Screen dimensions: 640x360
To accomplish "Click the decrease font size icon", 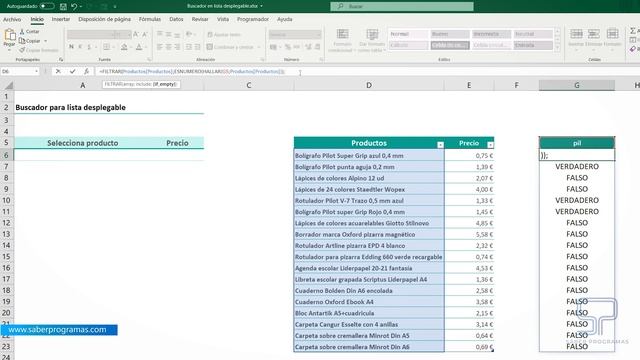I will 145,35.
